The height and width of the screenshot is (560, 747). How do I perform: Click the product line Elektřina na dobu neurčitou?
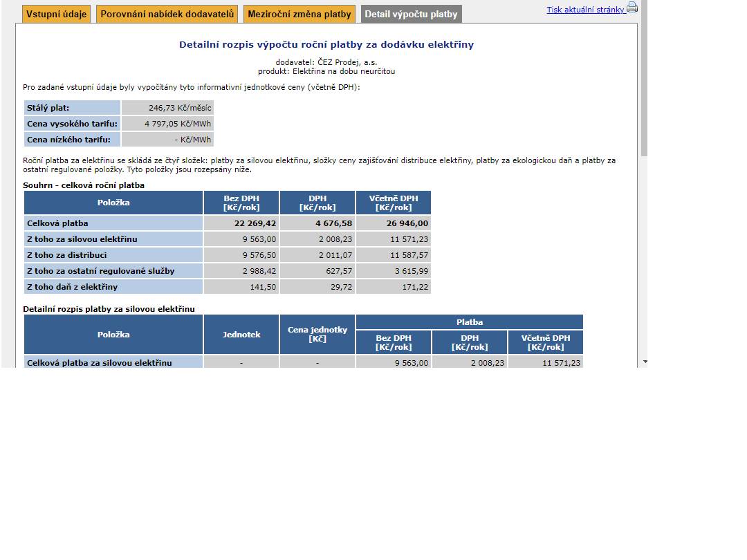[326, 71]
